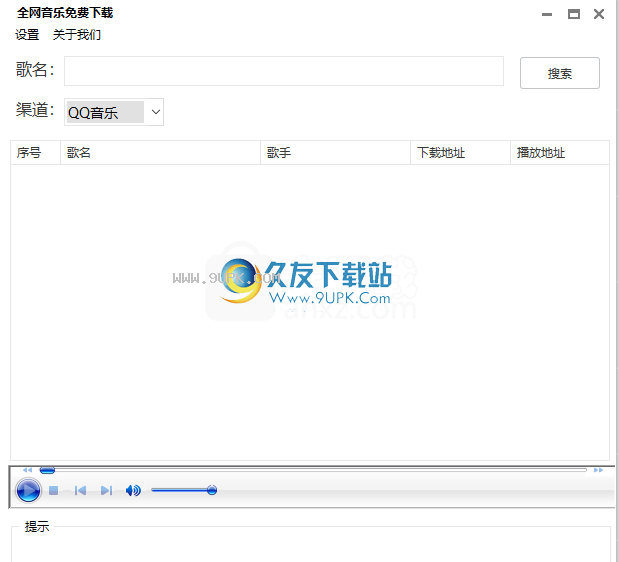
Task: Skip to previous track
Action: pyautogui.click(x=80, y=491)
